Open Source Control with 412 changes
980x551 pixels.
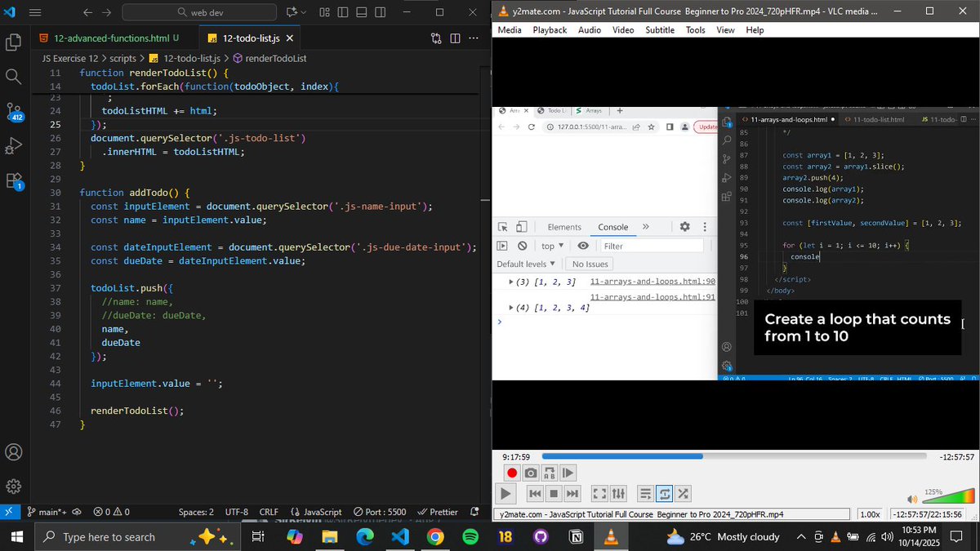pyautogui.click(x=14, y=112)
